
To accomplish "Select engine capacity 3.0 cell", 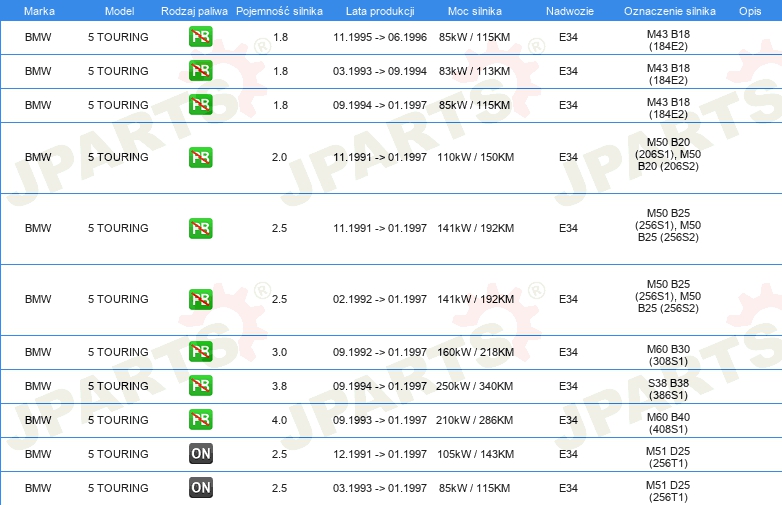I will (279, 352).
